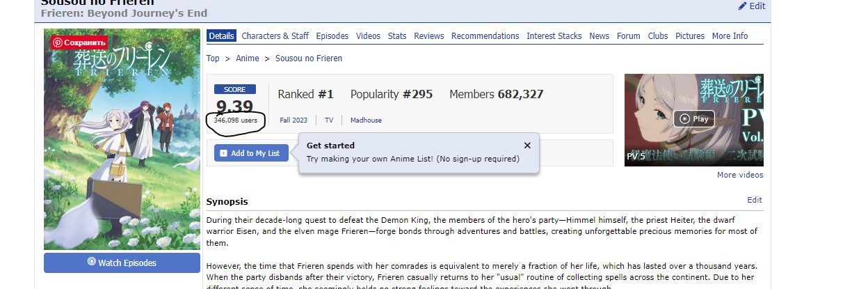868x289 pixels.
Task: Open the Videos tab
Action: click(368, 36)
